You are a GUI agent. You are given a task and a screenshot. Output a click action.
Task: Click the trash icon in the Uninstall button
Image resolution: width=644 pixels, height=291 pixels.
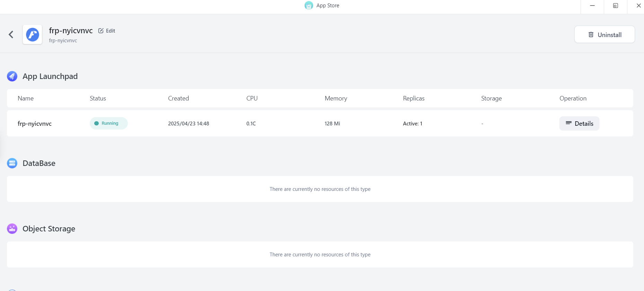click(591, 35)
